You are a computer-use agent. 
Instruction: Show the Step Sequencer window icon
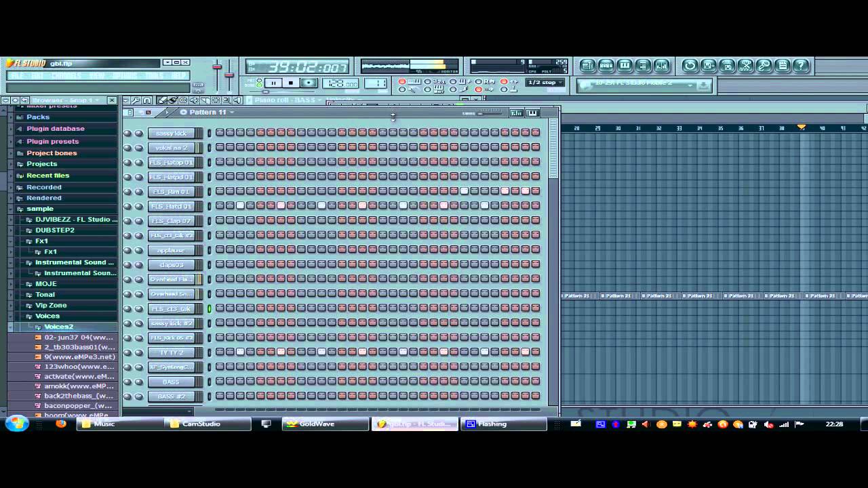pos(606,66)
